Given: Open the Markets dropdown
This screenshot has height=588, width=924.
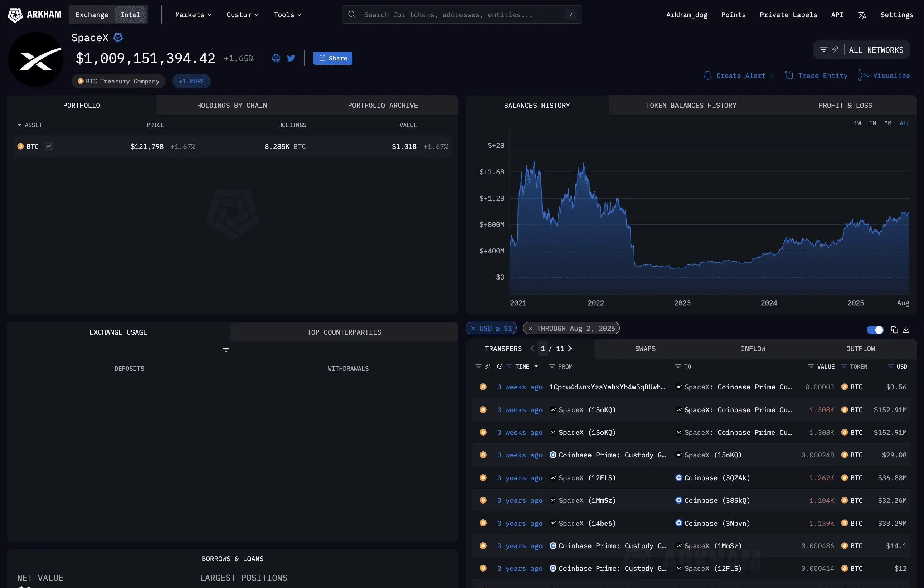Looking at the screenshot, I should tap(193, 15).
